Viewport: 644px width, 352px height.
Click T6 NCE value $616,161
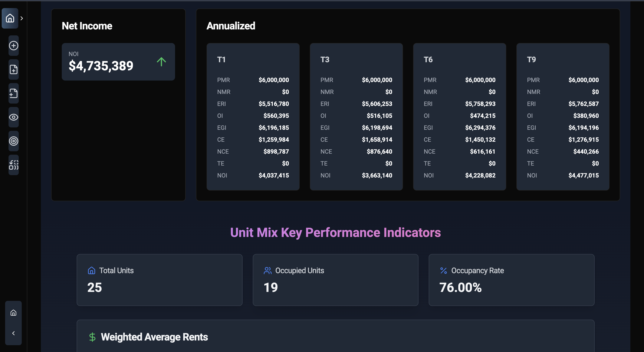point(483,152)
